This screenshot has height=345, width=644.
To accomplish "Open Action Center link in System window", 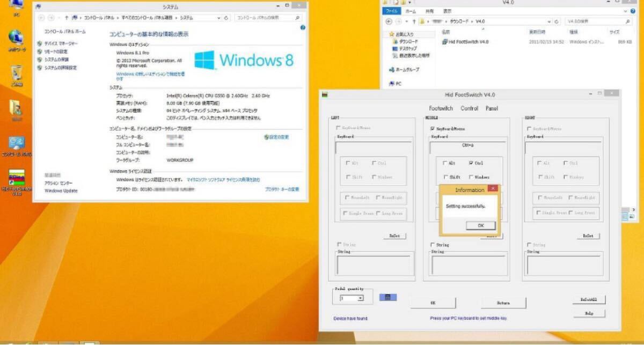I will (x=58, y=183).
